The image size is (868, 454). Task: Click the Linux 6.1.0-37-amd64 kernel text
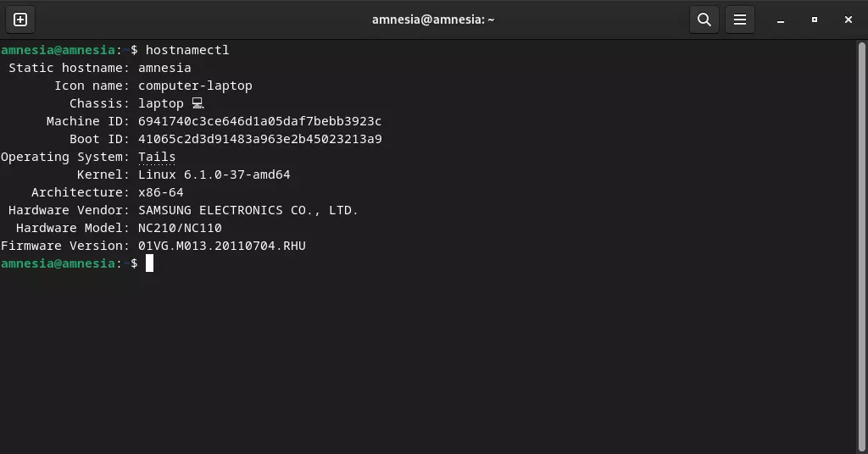(x=214, y=174)
